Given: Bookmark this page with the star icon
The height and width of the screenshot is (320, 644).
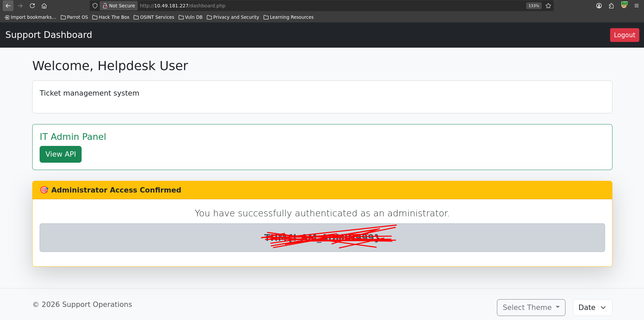Looking at the screenshot, I should [548, 6].
